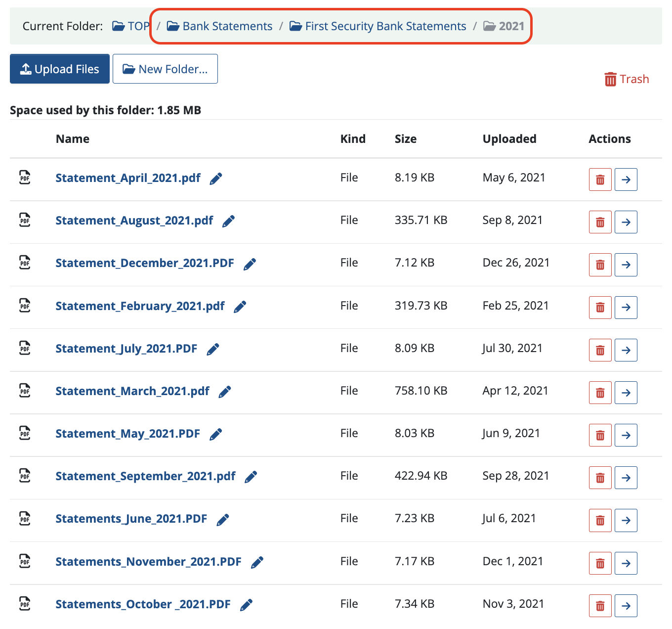
Task: Click trash icon for Statement_September_2021.pdf
Action: (600, 478)
